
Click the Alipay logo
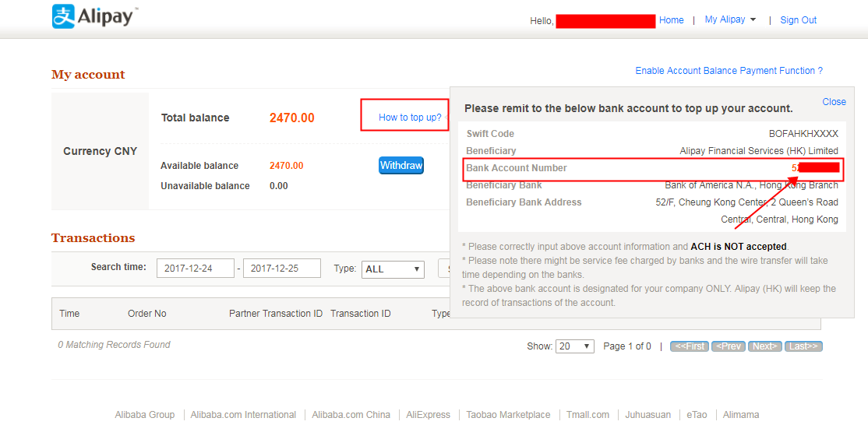pos(95,16)
